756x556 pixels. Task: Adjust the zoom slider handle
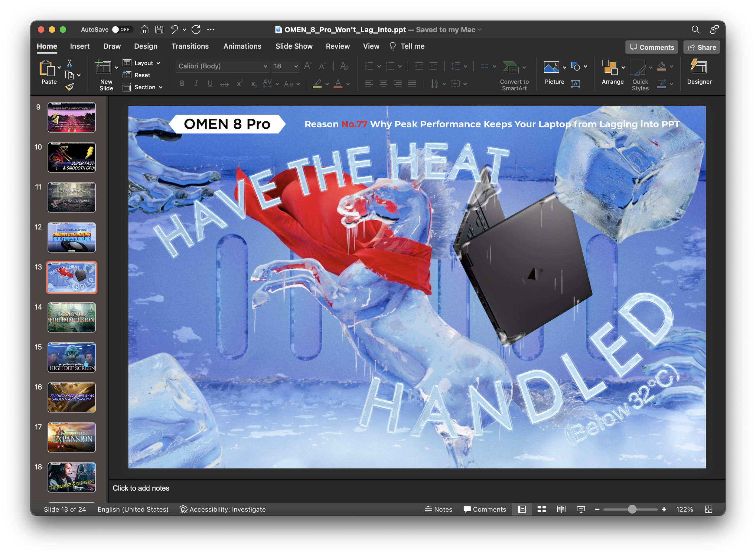click(x=632, y=509)
